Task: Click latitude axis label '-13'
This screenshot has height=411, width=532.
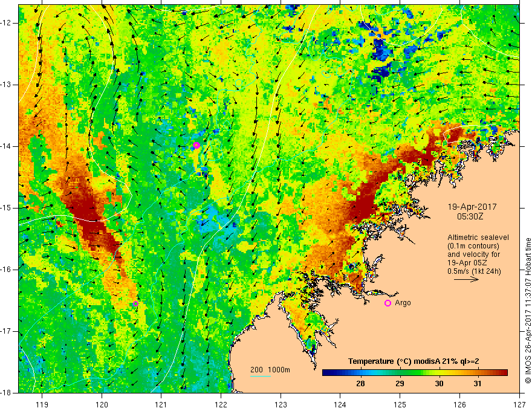Action: (7, 85)
